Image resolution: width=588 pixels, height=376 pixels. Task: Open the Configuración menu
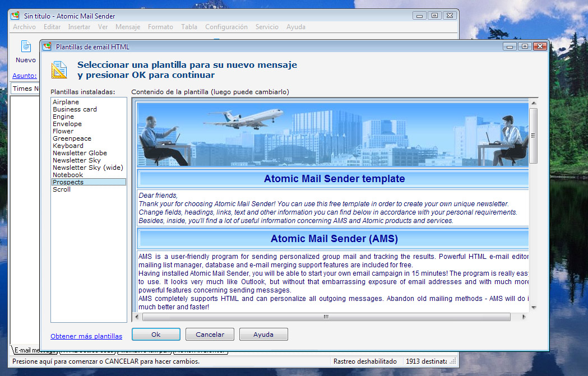click(x=226, y=27)
